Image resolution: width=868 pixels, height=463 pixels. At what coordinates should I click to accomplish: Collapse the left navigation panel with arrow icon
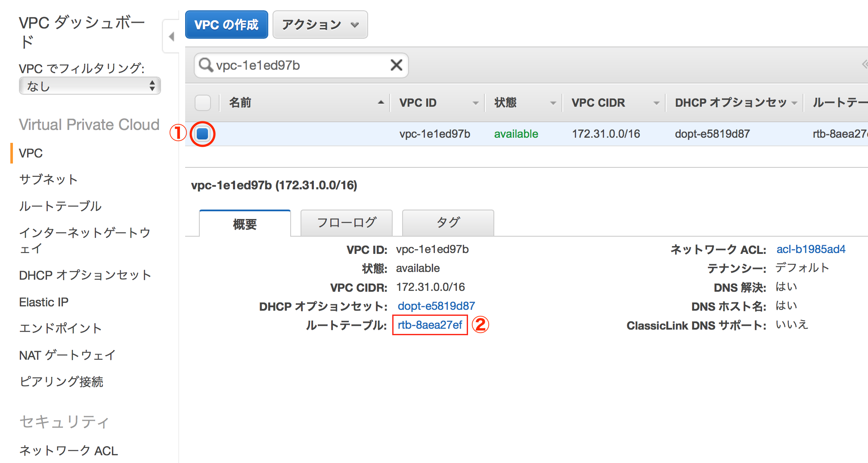coord(171,37)
